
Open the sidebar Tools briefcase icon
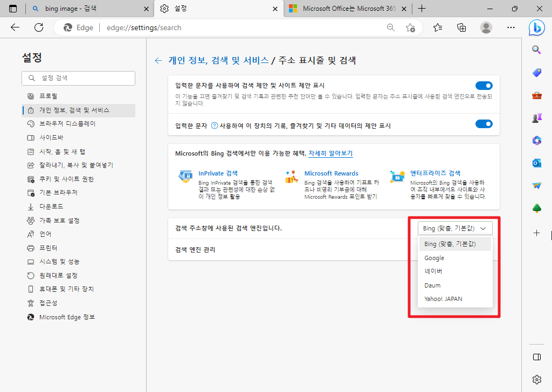point(536,95)
